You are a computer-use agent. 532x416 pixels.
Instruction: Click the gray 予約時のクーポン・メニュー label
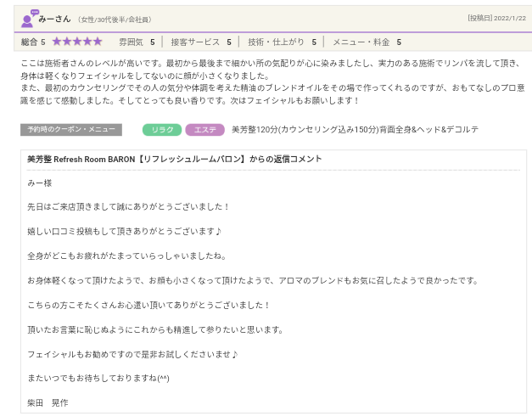pos(70,130)
